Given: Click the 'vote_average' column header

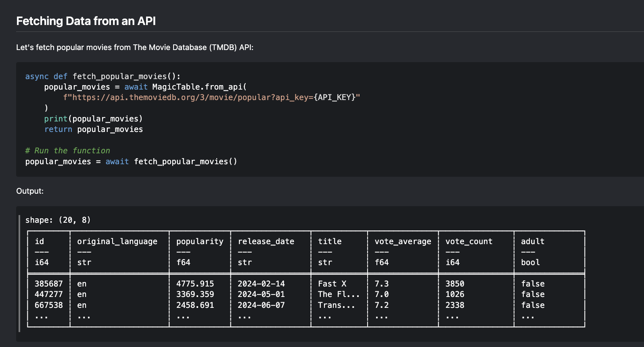Looking at the screenshot, I should tap(403, 241).
